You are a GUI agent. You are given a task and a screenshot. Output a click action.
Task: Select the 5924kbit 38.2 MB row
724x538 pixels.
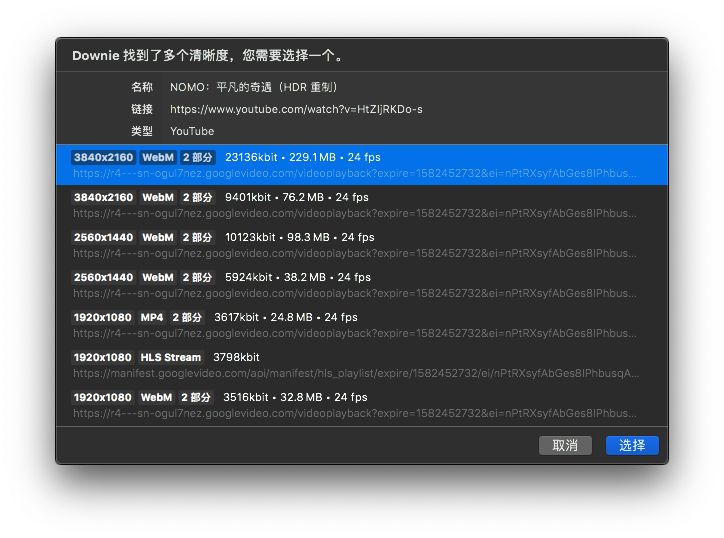[362, 285]
